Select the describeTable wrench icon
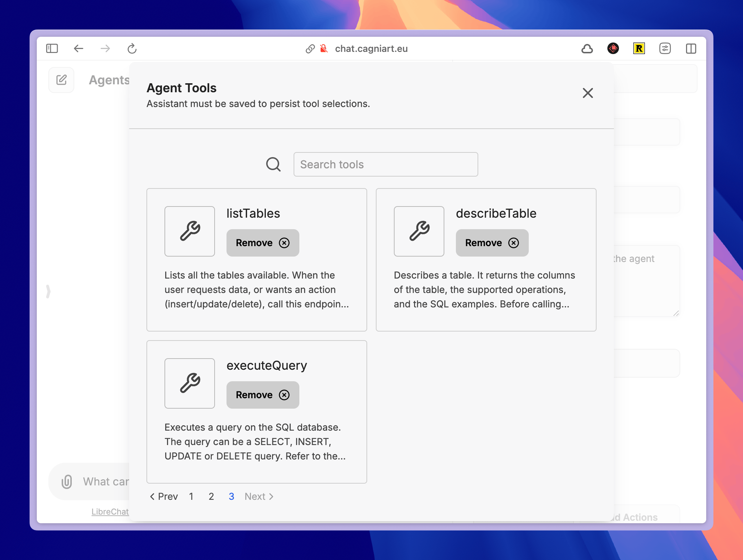Screen dimensions: 743x560 (x=419, y=231)
